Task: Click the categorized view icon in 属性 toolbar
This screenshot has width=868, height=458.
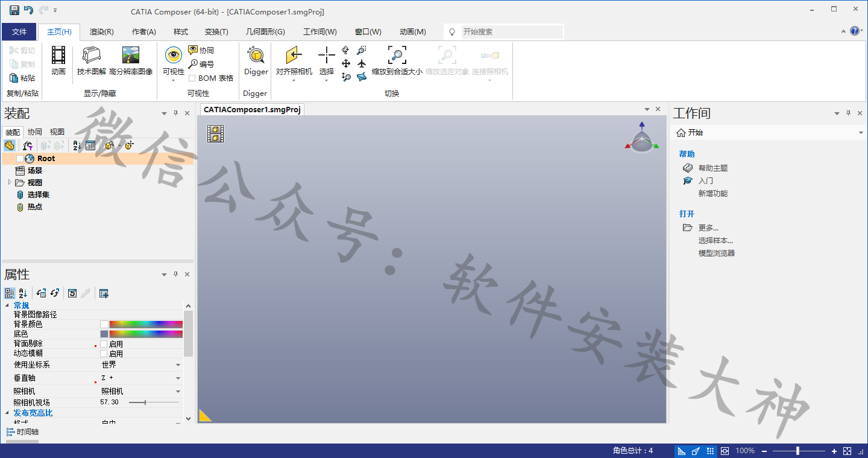Action: coord(10,293)
